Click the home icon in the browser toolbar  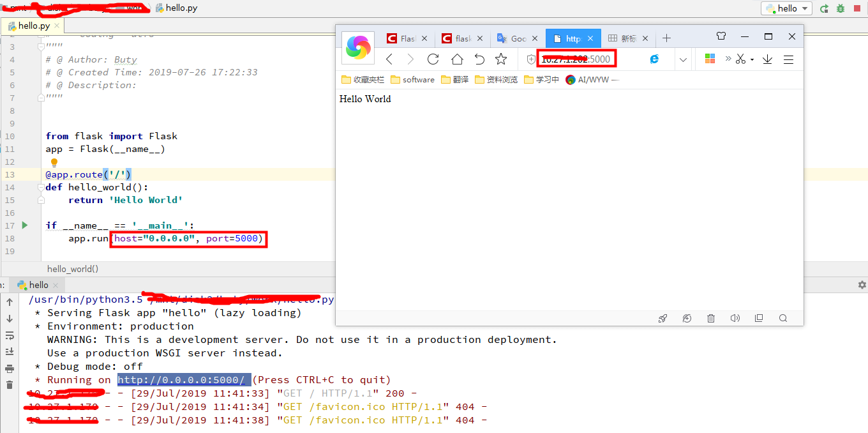456,59
